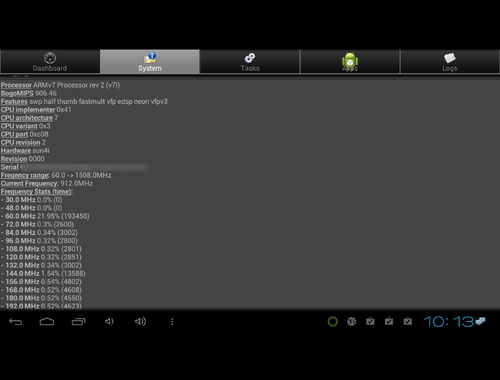
Task: Select the 120.0 MHz stats row
Action: pos(41,257)
